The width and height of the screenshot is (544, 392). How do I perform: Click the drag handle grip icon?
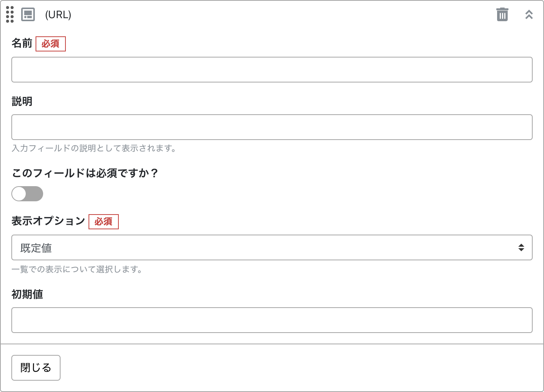coord(10,14)
